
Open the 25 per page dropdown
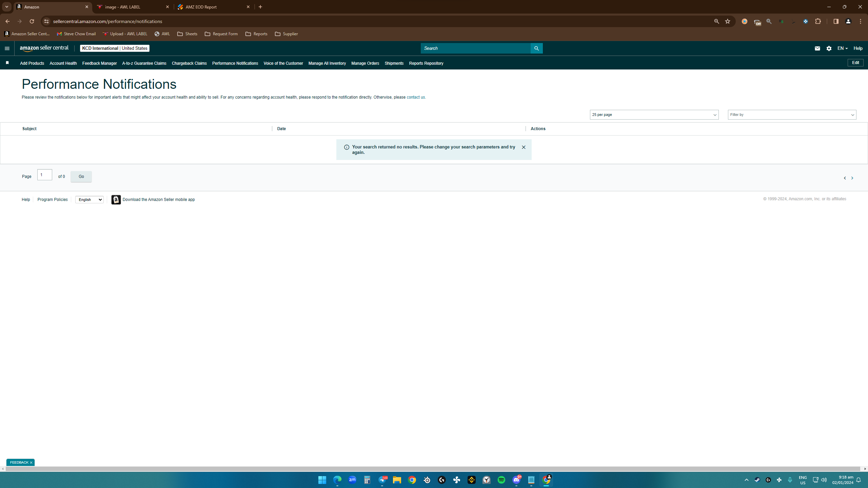(654, 115)
